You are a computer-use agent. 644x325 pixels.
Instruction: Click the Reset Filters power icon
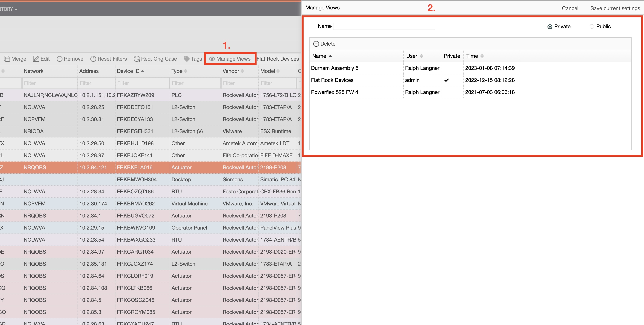[93, 59]
